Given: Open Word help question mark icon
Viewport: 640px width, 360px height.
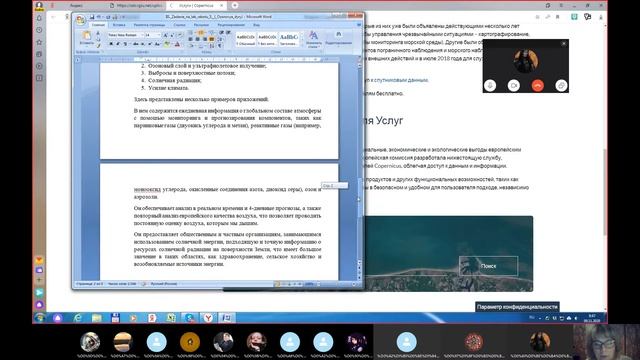Looking at the screenshot, I should [359, 25].
